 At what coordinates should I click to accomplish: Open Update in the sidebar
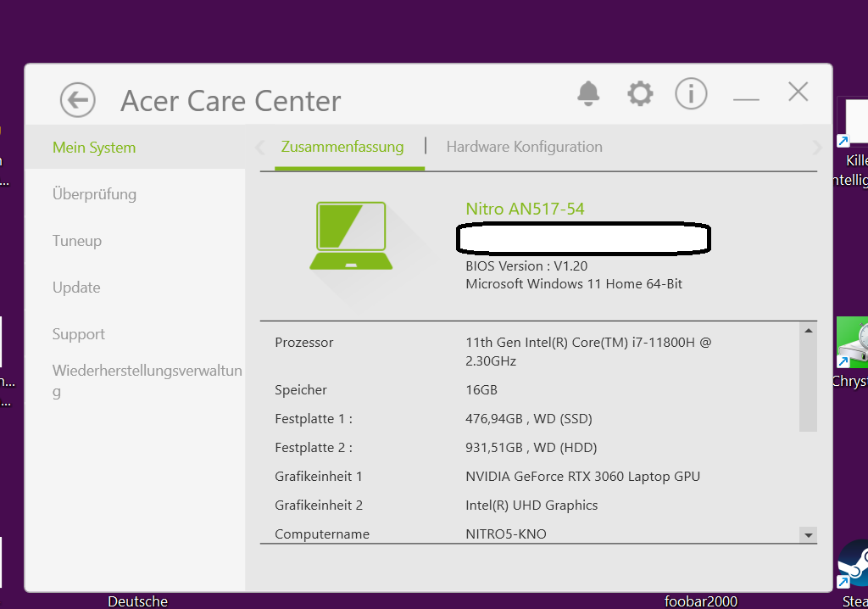[x=76, y=287]
